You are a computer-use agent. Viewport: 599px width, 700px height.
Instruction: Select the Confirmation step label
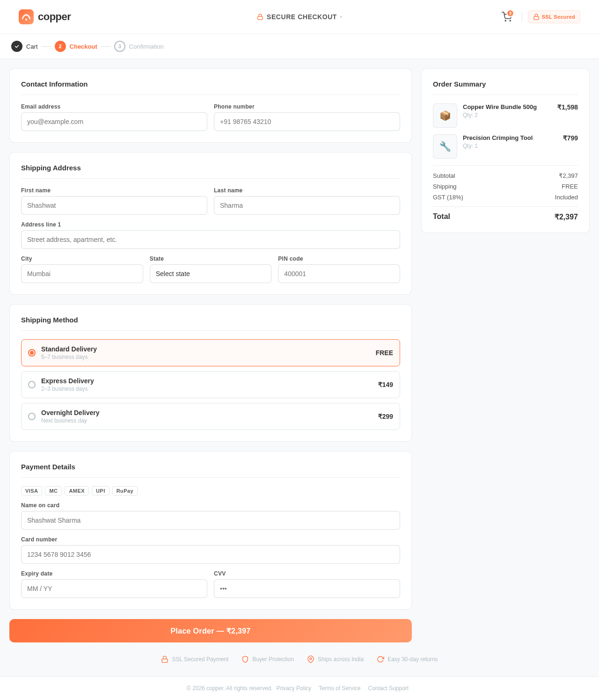(x=146, y=46)
